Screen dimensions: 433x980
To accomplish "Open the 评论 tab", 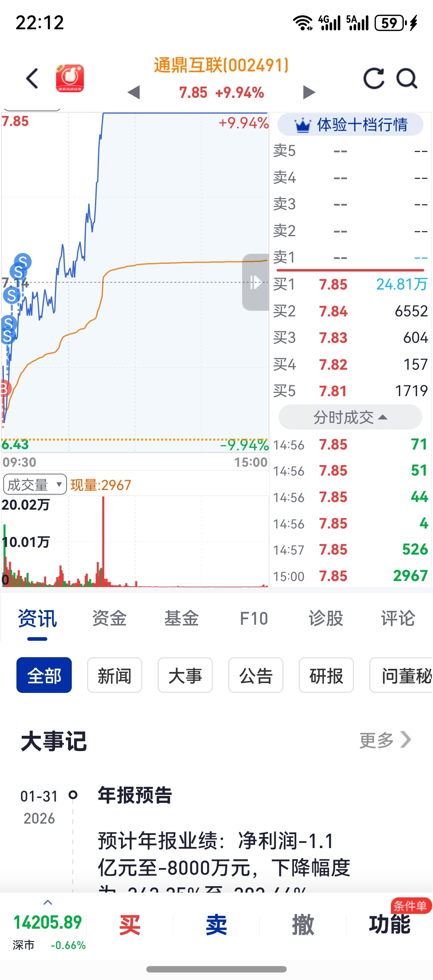I will point(398,618).
